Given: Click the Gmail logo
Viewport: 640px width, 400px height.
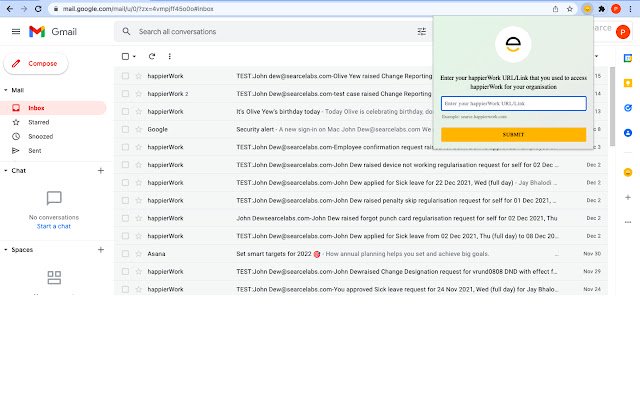Looking at the screenshot, I should point(53,31).
